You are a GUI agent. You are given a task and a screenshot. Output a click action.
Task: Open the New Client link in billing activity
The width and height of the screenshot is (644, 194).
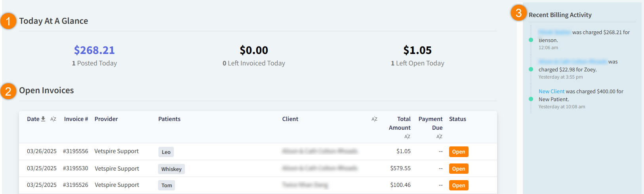(551, 91)
